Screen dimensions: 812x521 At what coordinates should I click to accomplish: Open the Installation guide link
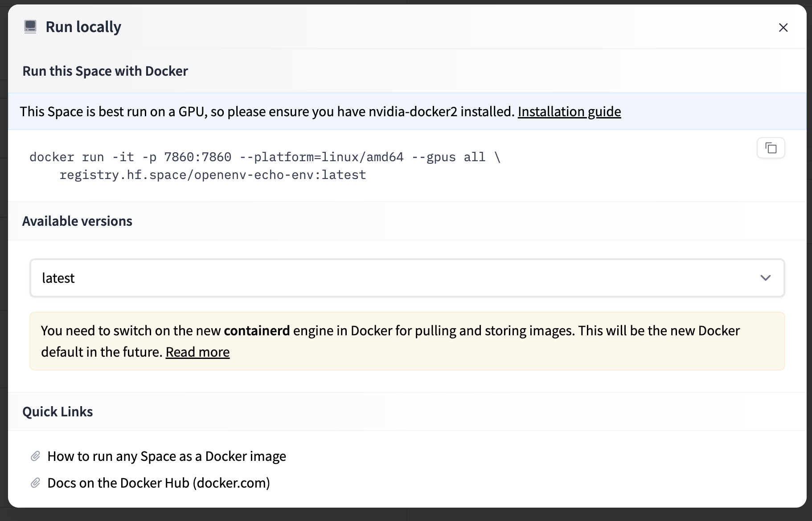tap(569, 112)
